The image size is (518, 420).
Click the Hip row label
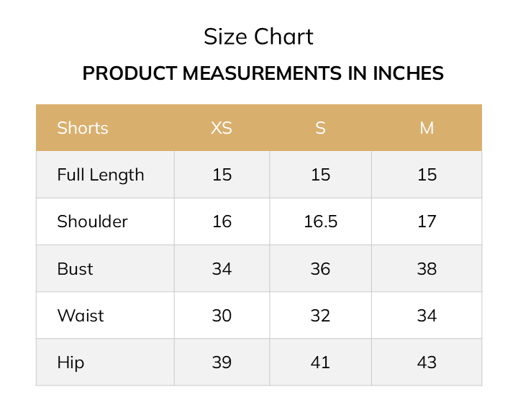[x=71, y=362]
